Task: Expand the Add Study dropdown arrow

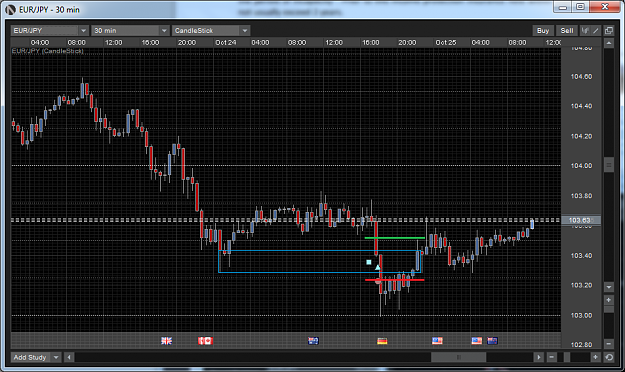Action: coord(56,357)
